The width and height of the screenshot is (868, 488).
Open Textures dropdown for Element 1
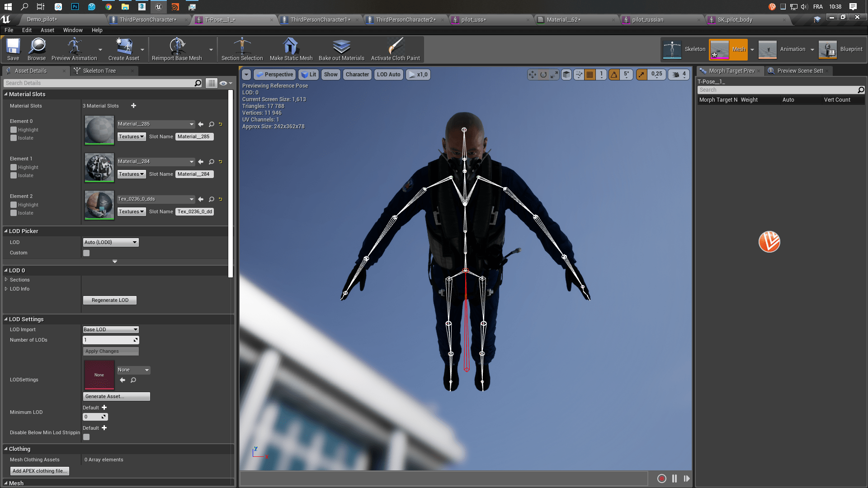[132, 174]
